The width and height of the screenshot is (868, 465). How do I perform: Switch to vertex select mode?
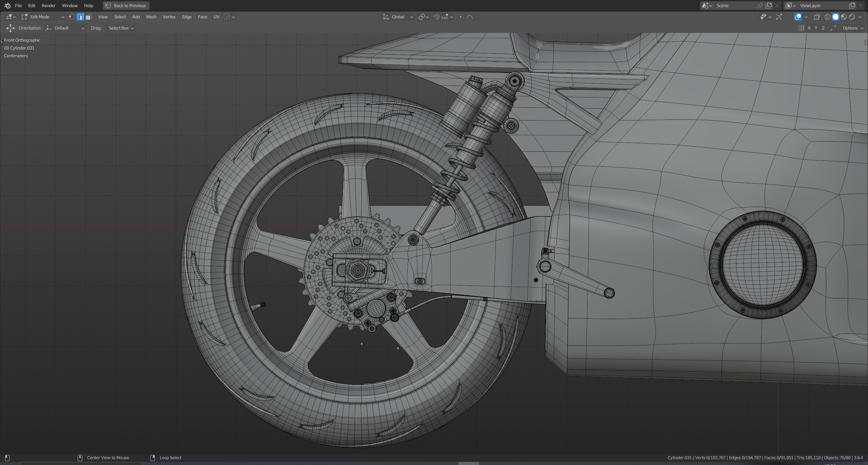pyautogui.click(x=72, y=17)
